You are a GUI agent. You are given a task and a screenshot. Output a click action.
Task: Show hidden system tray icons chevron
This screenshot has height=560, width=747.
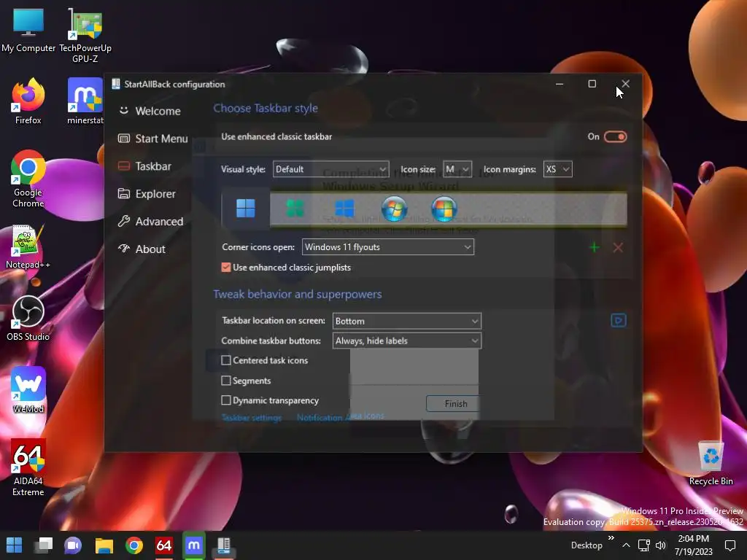[627, 545]
